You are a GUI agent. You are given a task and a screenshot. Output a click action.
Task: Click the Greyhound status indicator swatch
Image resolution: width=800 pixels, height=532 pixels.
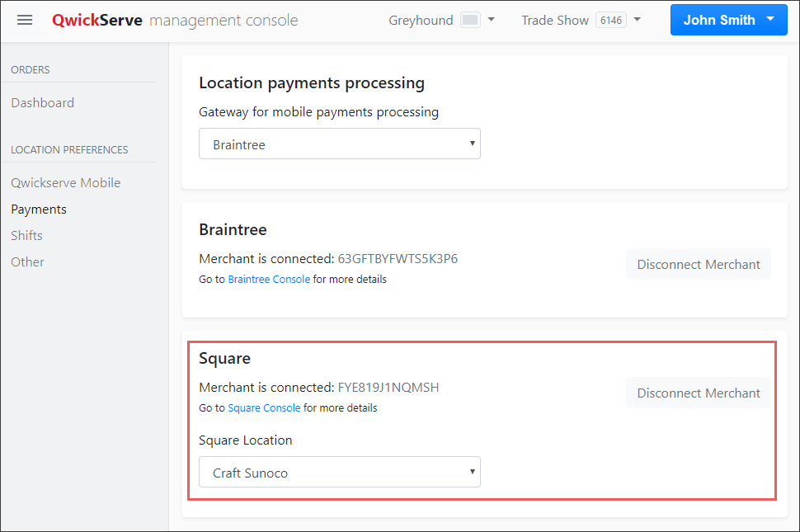click(468, 19)
